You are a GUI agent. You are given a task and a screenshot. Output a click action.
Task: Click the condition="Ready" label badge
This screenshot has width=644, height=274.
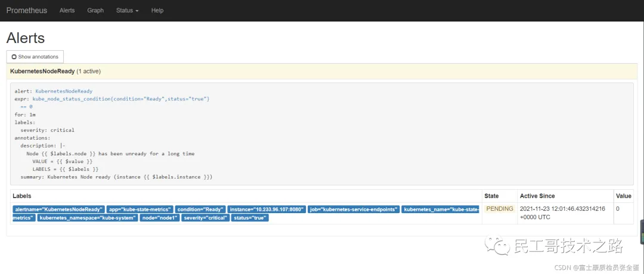click(x=200, y=210)
